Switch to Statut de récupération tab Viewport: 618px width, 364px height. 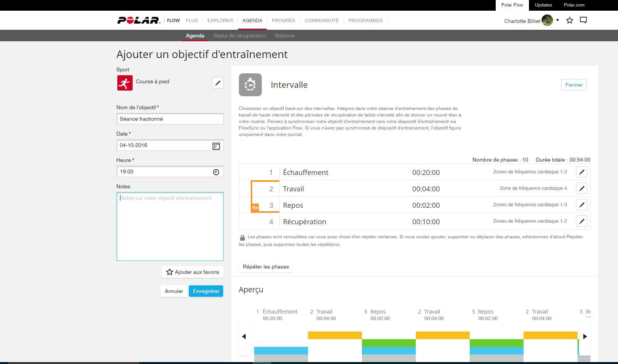click(x=240, y=36)
